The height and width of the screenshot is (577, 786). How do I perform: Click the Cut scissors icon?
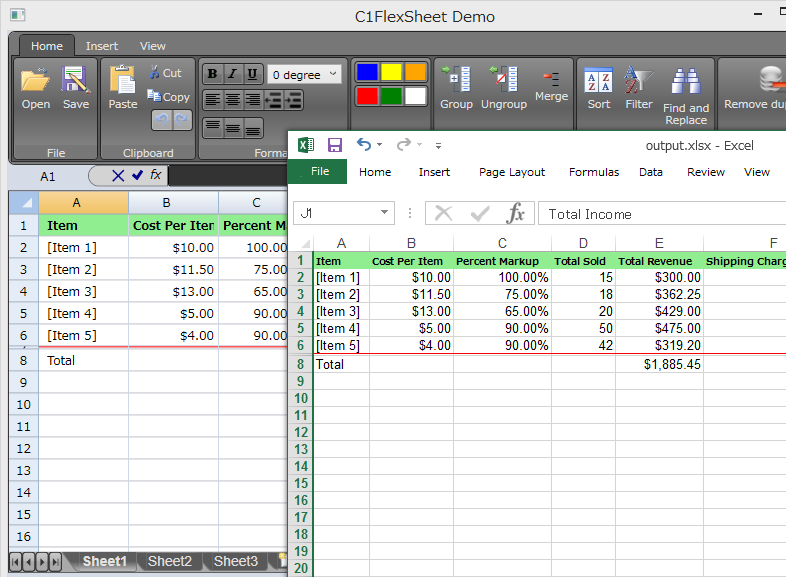[x=154, y=72]
